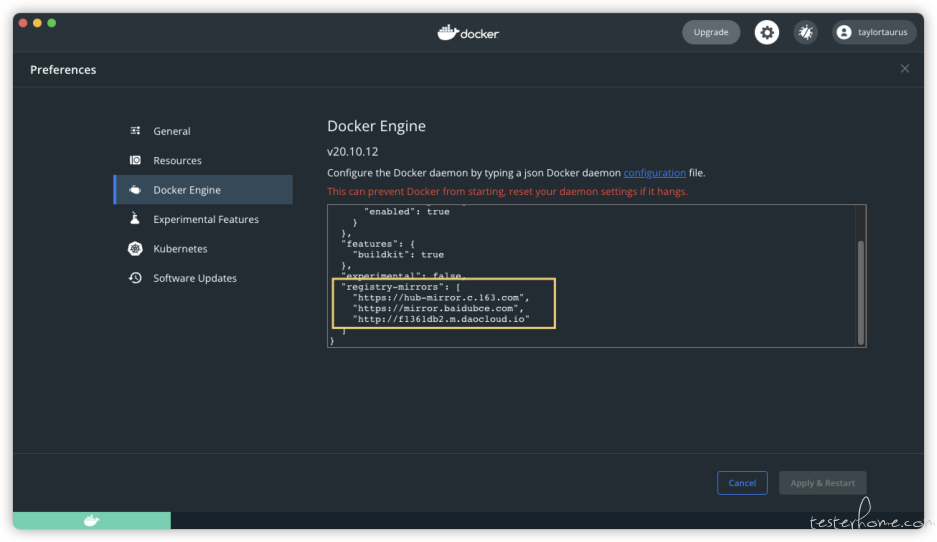Click the macOS yellow minimize window button

coord(37,23)
